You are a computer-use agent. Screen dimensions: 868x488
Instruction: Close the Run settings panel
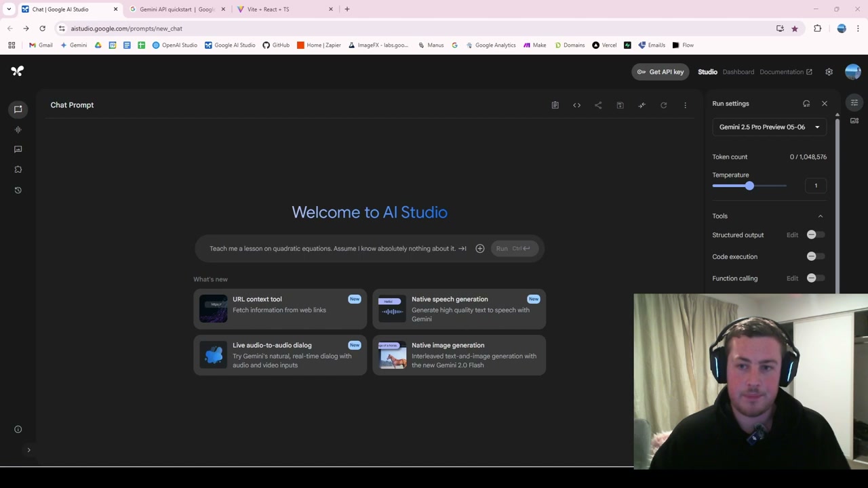(825, 104)
